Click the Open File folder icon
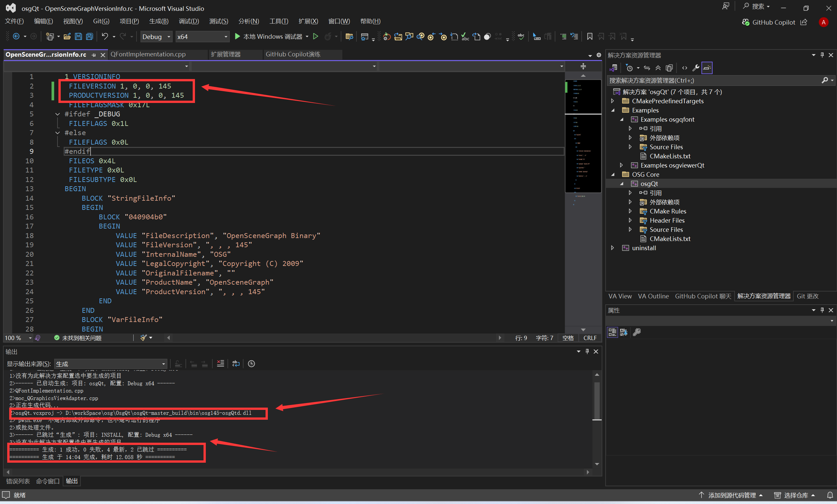This screenshot has height=504, width=837. (x=67, y=36)
